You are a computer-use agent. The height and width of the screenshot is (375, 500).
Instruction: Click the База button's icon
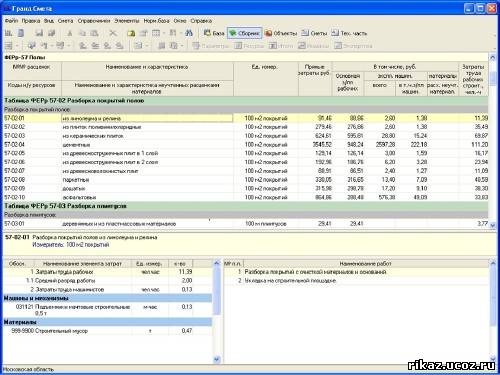tap(207, 33)
